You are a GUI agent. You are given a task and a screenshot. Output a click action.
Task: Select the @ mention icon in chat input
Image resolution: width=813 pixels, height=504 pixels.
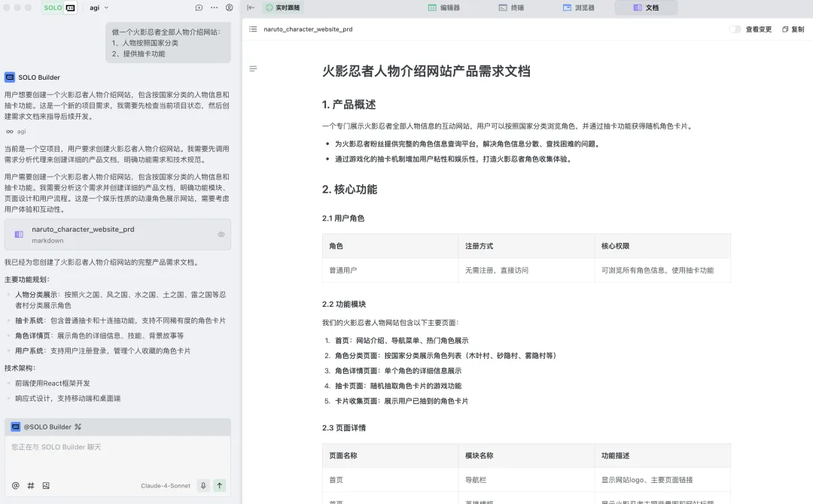(x=15, y=485)
